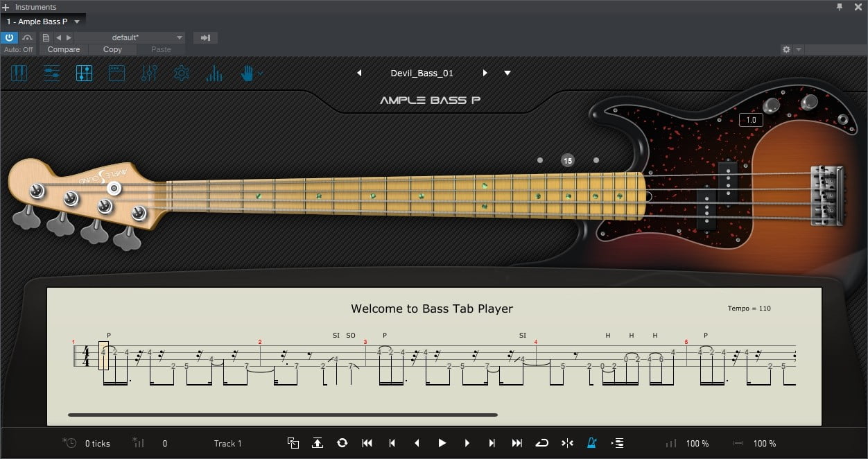Open the Strummer sliders panel icon
Viewport: 868px width, 459px height.
click(x=52, y=73)
